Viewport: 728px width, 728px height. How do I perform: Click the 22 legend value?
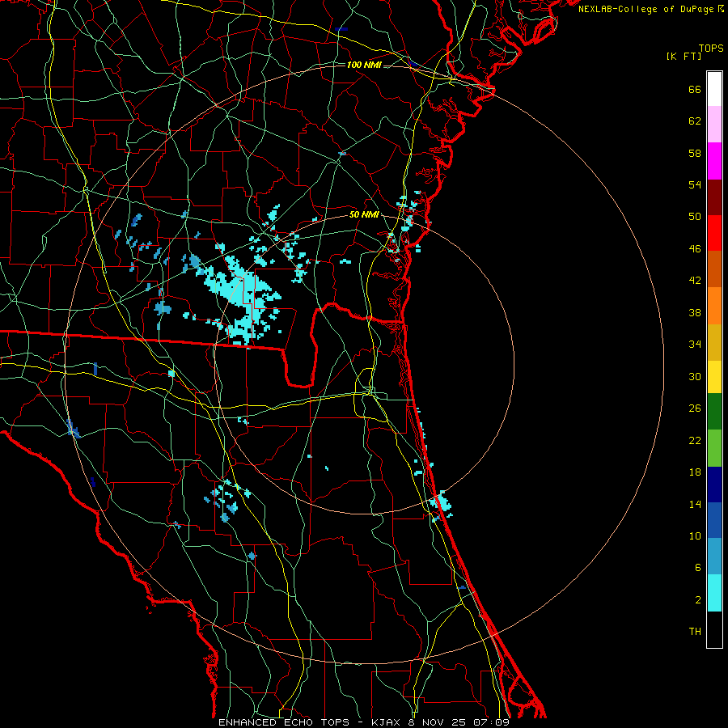click(695, 440)
